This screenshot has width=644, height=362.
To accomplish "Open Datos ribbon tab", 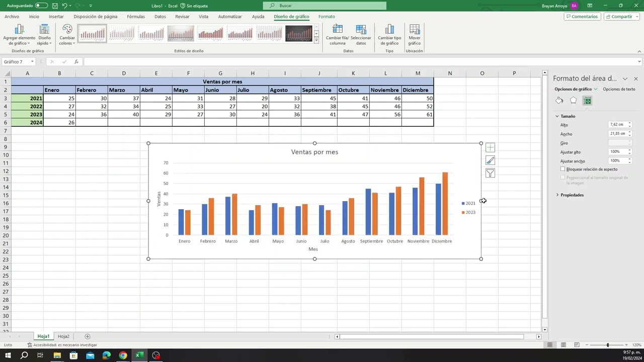I will click(160, 17).
